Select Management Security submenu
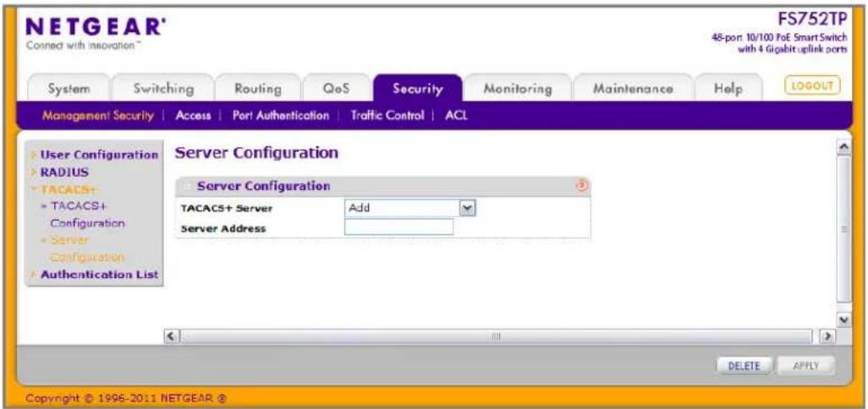868x409 pixels. click(97, 116)
